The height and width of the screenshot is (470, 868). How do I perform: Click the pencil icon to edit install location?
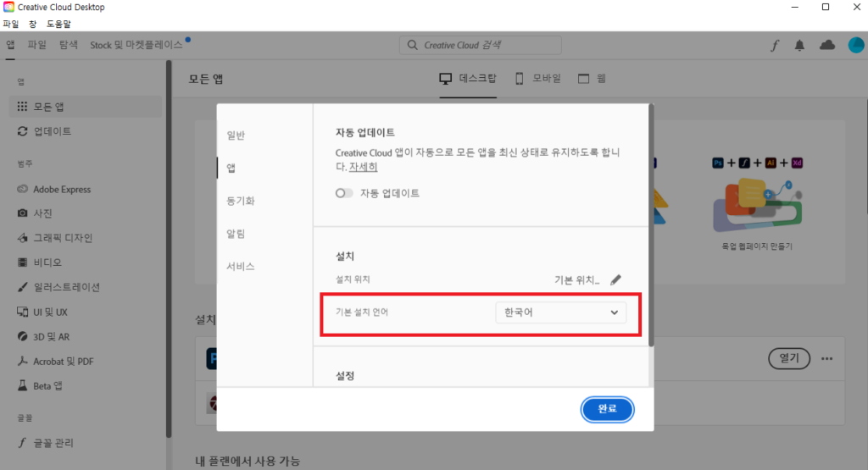click(x=615, y=279)
